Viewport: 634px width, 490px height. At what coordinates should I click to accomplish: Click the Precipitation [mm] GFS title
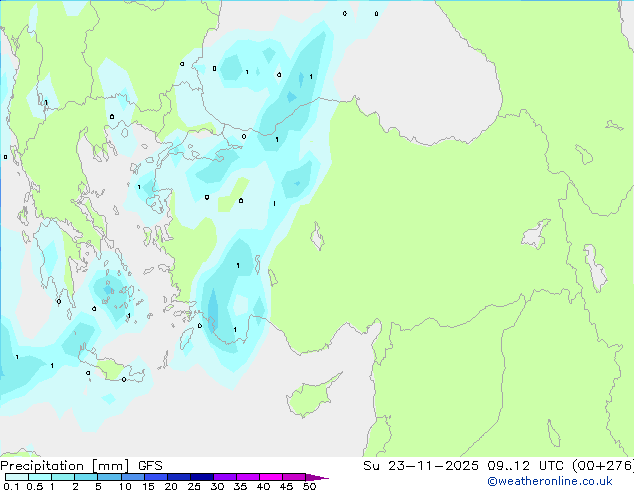[81, 466]
